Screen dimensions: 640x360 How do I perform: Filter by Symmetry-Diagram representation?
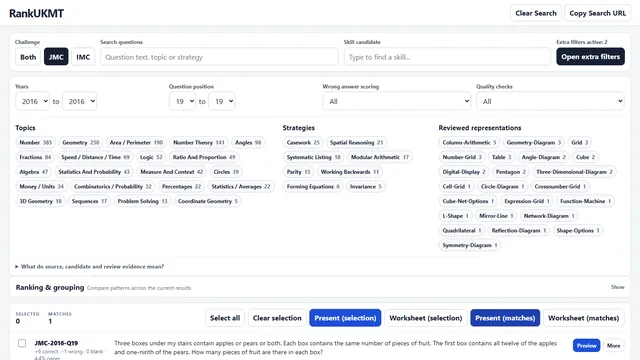coord(470,245)
